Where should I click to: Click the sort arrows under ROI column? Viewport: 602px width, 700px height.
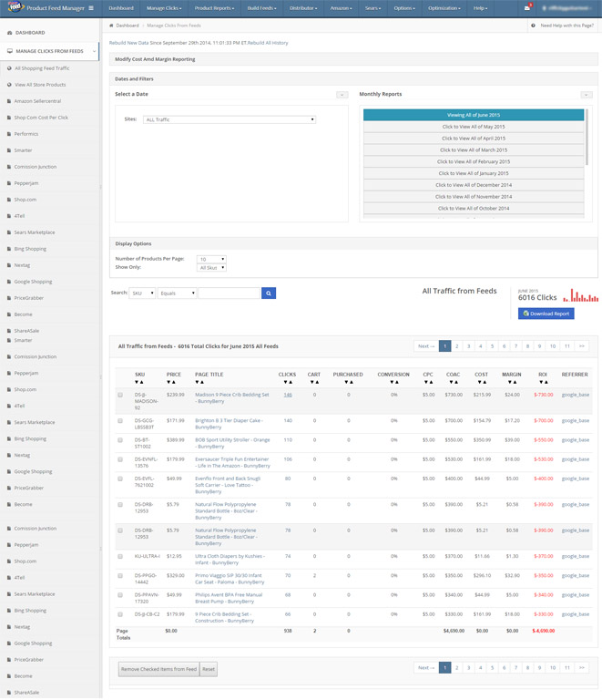[x=544, y=382]
